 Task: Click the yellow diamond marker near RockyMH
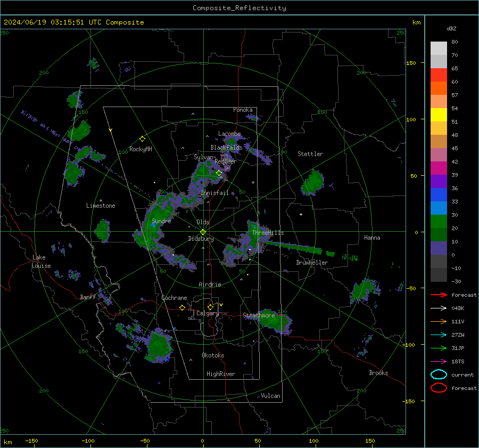coord(142,139)
